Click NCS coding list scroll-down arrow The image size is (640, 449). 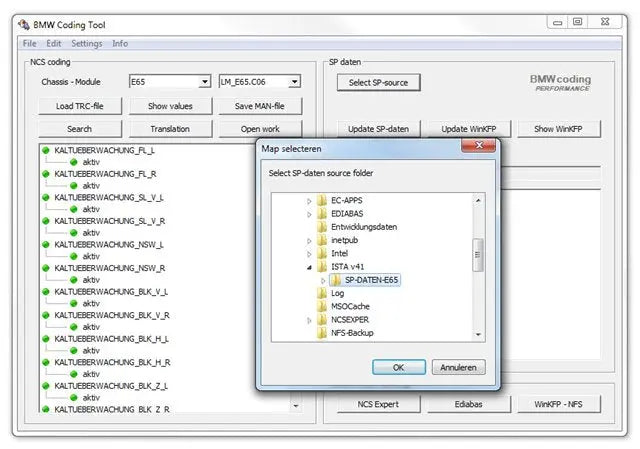click(x=296, y=406)
